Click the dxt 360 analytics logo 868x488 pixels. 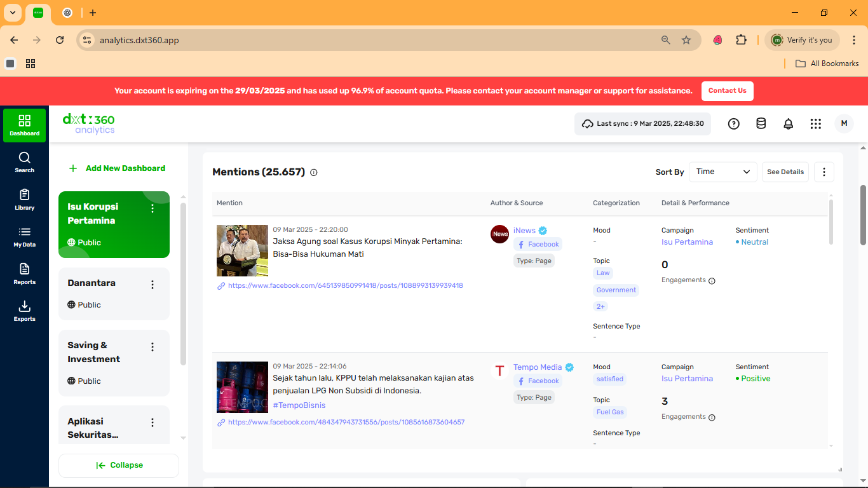click(88, 123)
